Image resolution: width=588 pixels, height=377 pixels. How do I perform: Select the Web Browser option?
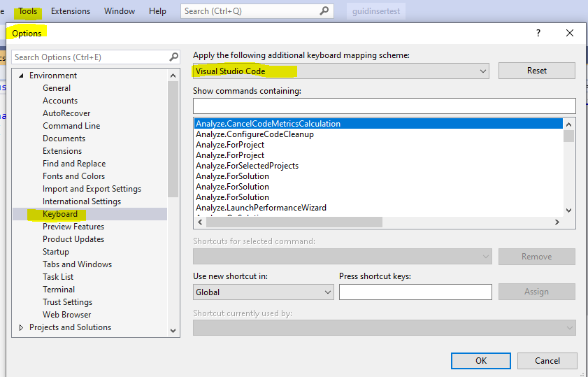pyautogui.click(x=66, y=314)
